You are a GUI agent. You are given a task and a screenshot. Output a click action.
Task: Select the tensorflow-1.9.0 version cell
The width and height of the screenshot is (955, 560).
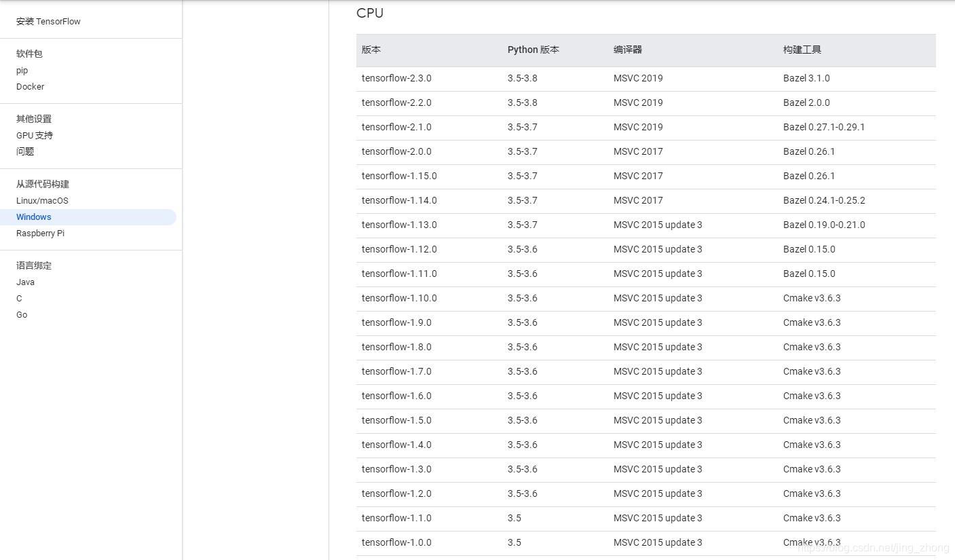click(396, 322)
